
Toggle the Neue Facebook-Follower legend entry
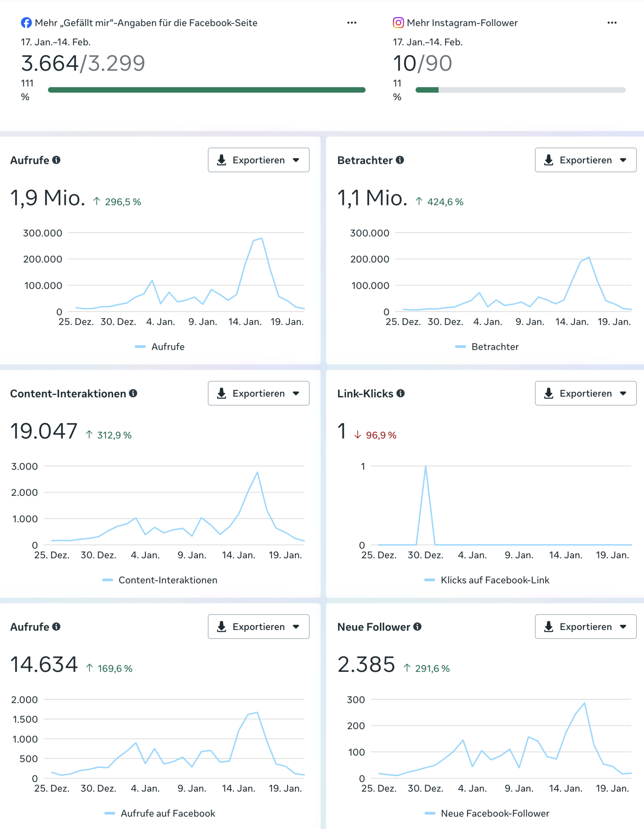coord(487,813)
